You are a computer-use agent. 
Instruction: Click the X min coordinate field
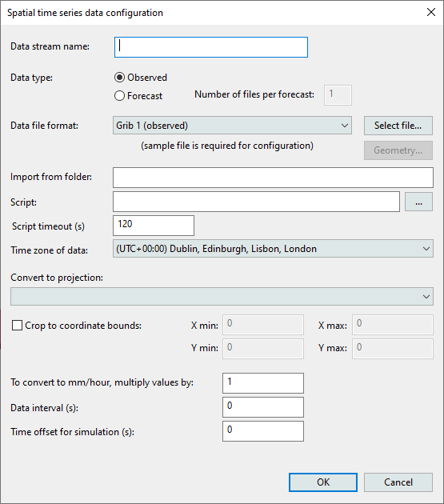(263, 325)
